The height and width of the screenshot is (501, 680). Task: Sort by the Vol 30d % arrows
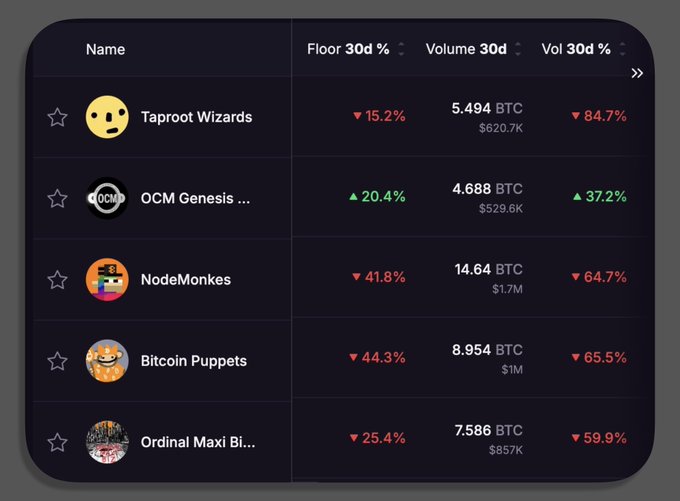(x=623, y=49)
